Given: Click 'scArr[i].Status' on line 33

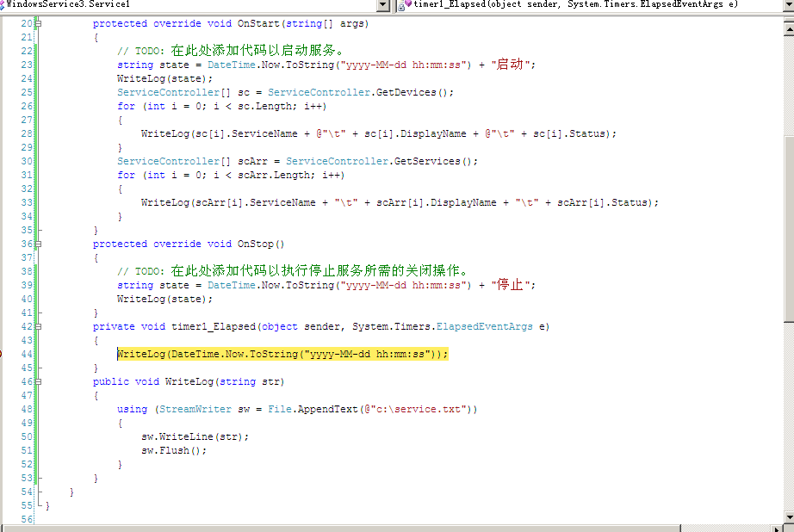Looking at the screenshot, I should pyautogui.click(x=603, y=202).
